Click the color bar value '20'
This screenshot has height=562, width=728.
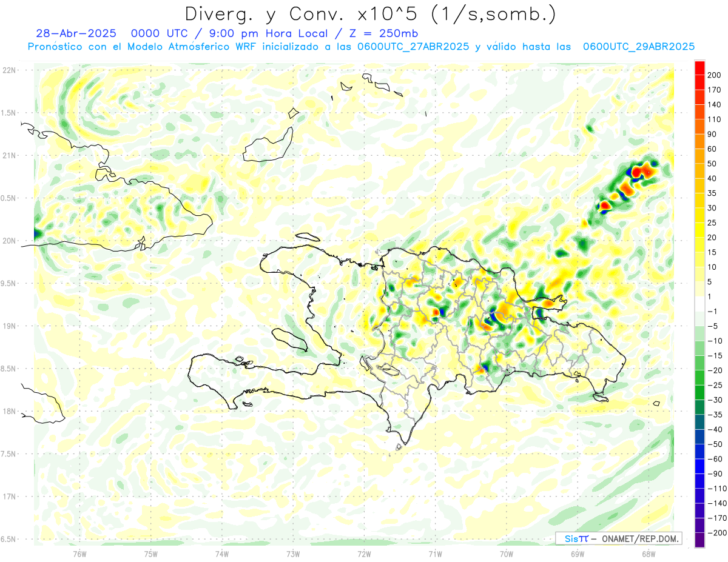[712, 238]
